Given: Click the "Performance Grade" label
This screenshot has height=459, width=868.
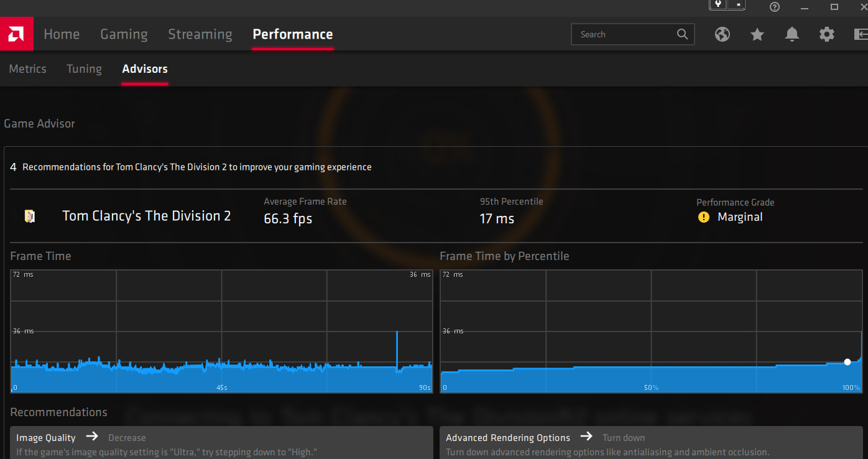Looking at the screenshot, I should click(736, 202).
